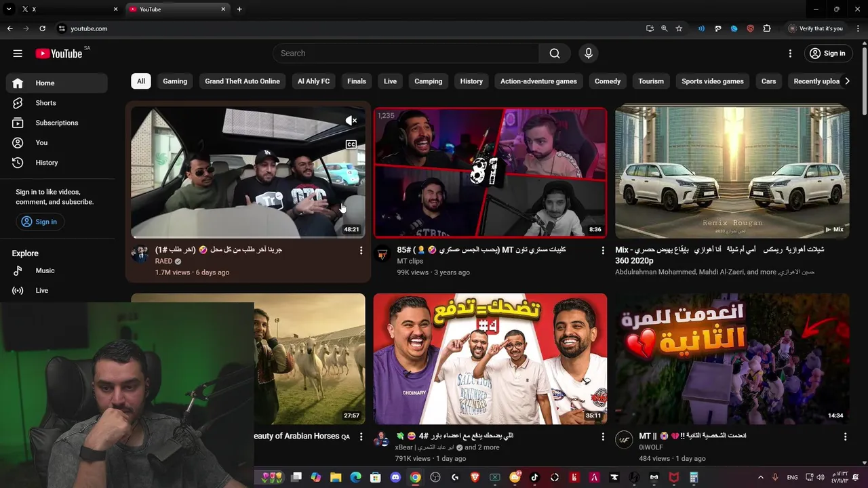Screen dimensions: 868x488
Task: Open browser Extensions puzzle icon
Action: 767,28
